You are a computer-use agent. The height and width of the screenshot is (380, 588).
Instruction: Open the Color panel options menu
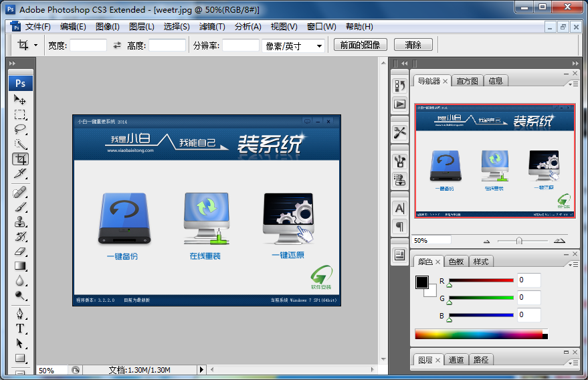point(573,265)
